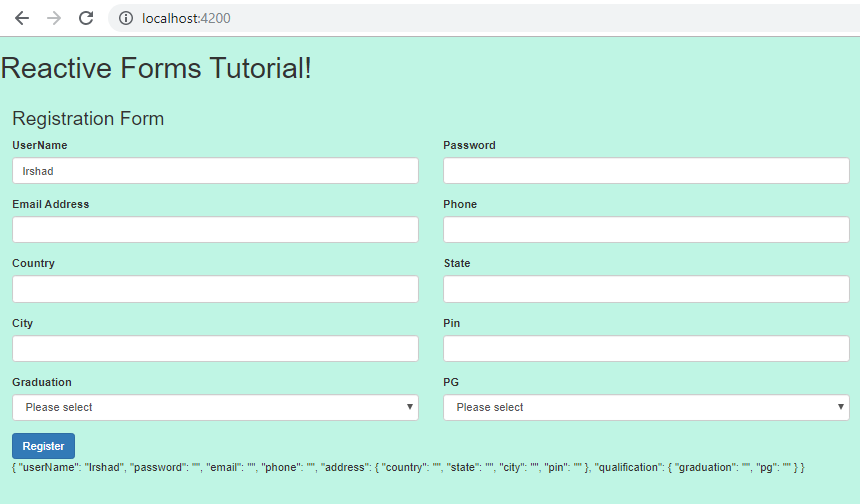Click the State input field
860x504 pixels.
(x=646, y=289)
